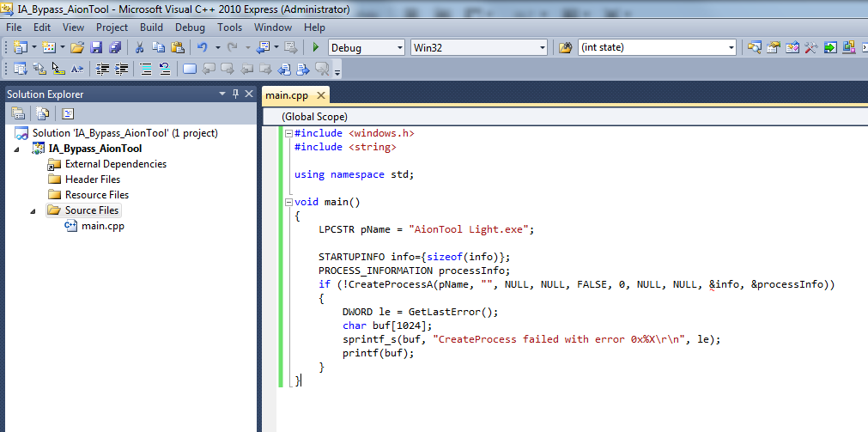The height and width of the screenshot is (432, 868).
Task: Click the Display Parameter Info icon
Action: (39, 70)
